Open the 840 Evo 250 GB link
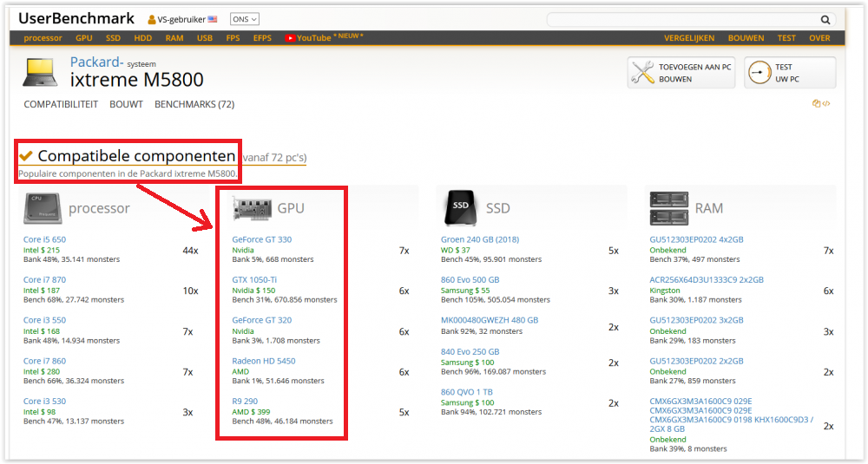 470,352
